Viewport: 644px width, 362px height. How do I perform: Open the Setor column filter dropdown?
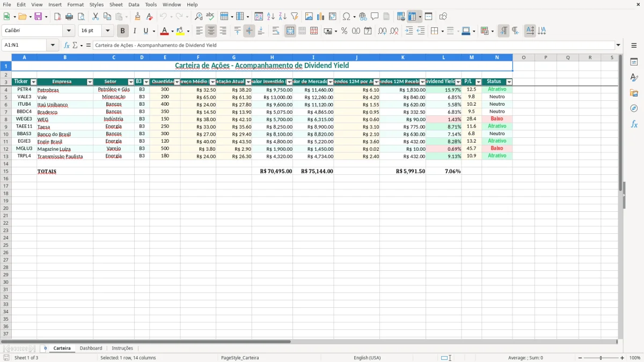coord(131,82)
